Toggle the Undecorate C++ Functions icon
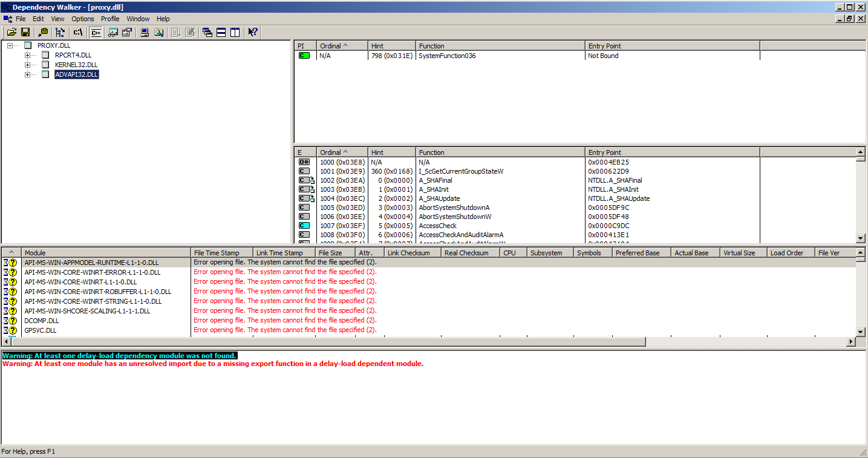Viewport: 868px width, 458px height. click(x=96, y=32)
